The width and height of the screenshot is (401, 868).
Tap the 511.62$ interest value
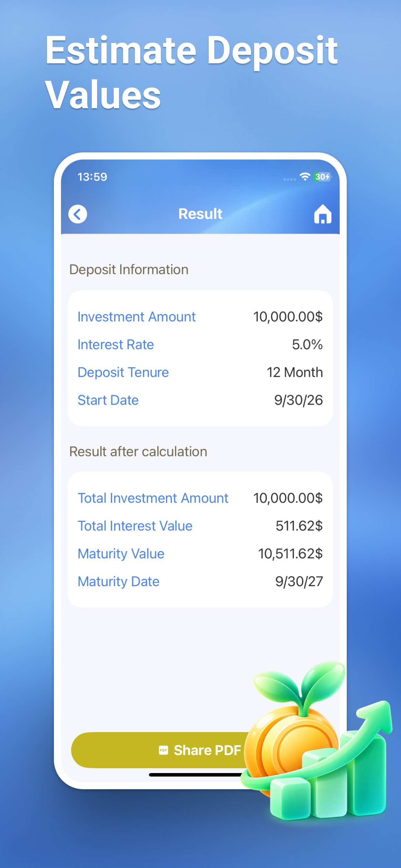[x=299, y=526]
